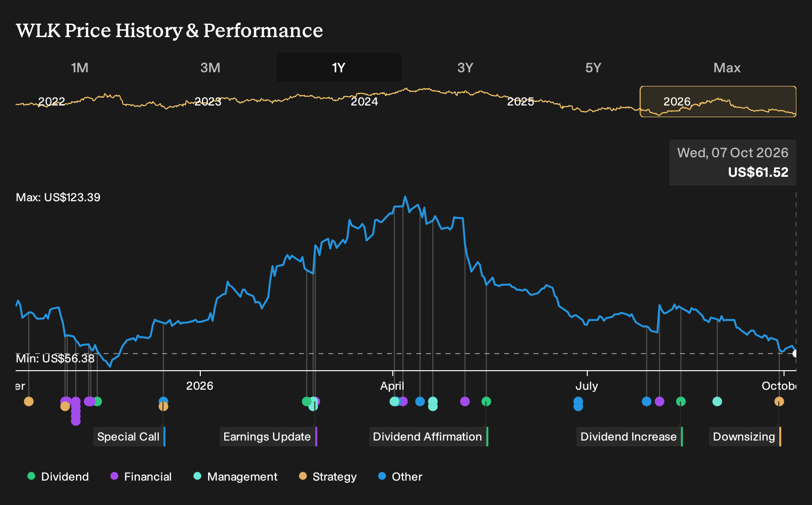Click the 2024 label in overview chart
This screenshot has width=812, height=505.
click(x=364, y=102)
